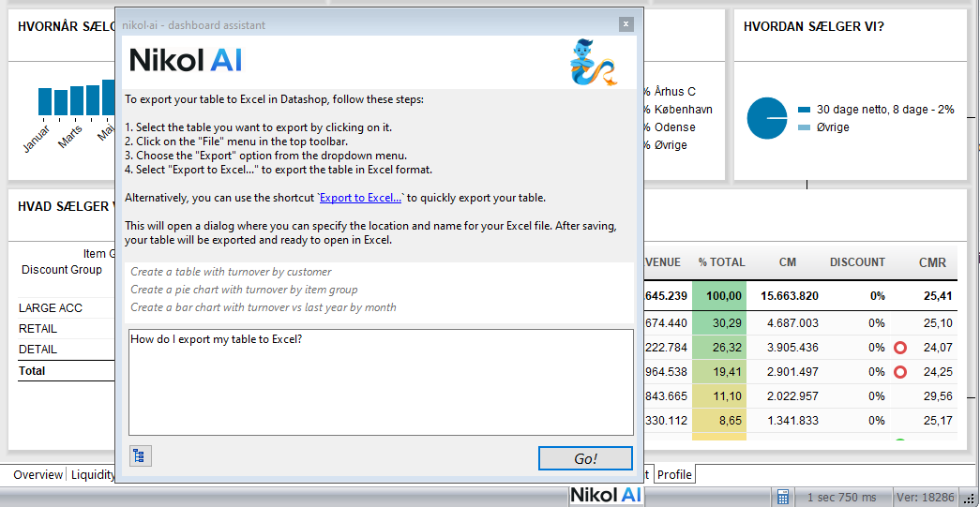Image resolution: width=980 pixels, height=507 pixels.
Task: Select the 'RETAIL' row label
Action: (x=38, y=328)
